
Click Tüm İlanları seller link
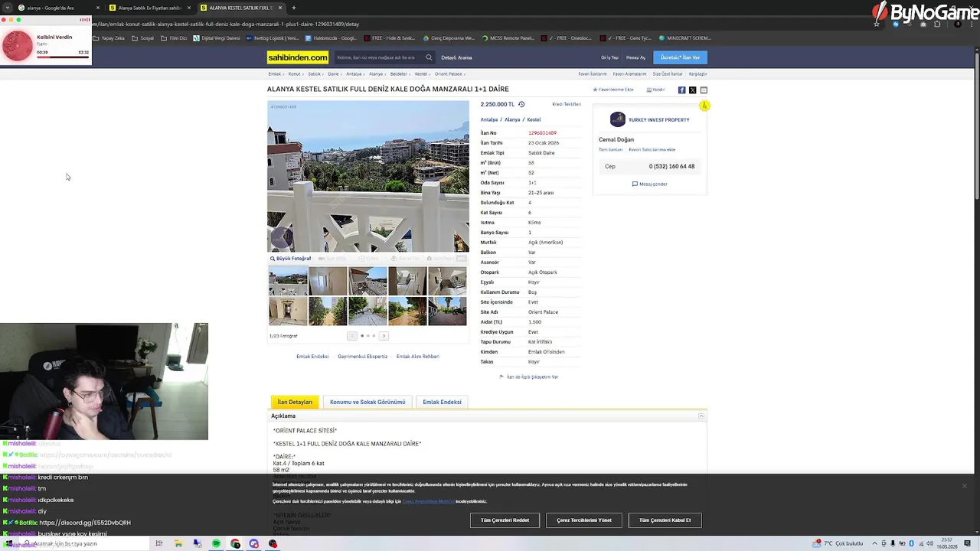point(610,150)
